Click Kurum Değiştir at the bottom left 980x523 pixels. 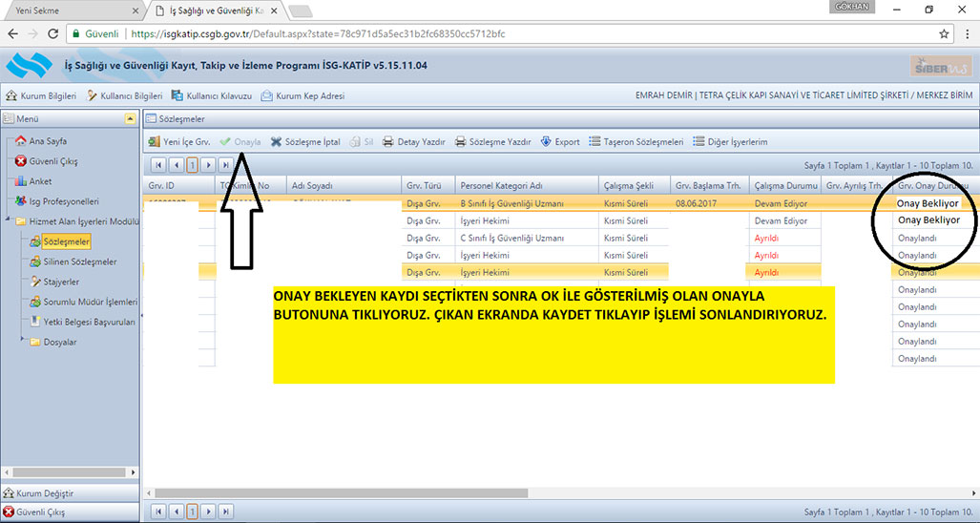pyautogui.click(x=45, y=493)
